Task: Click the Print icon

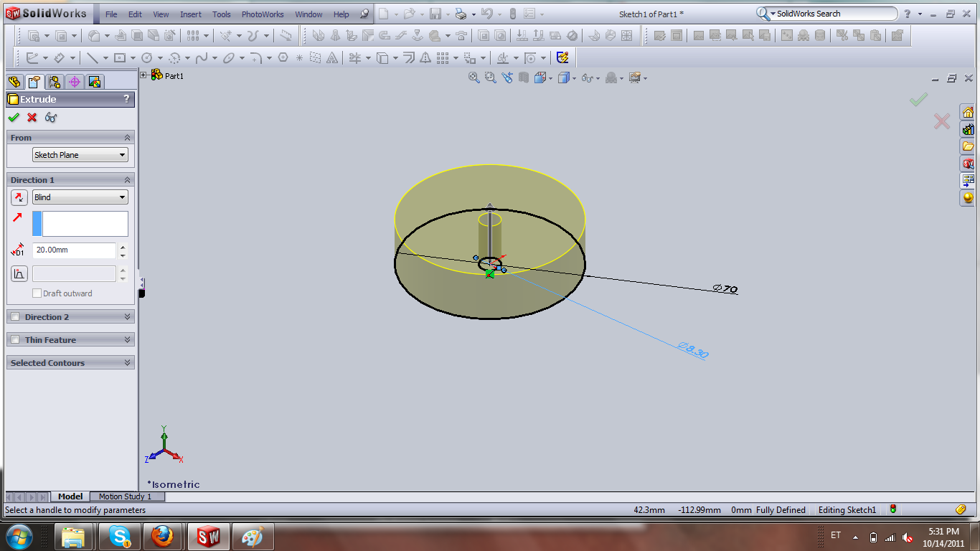Action: [x=461, y=14]
